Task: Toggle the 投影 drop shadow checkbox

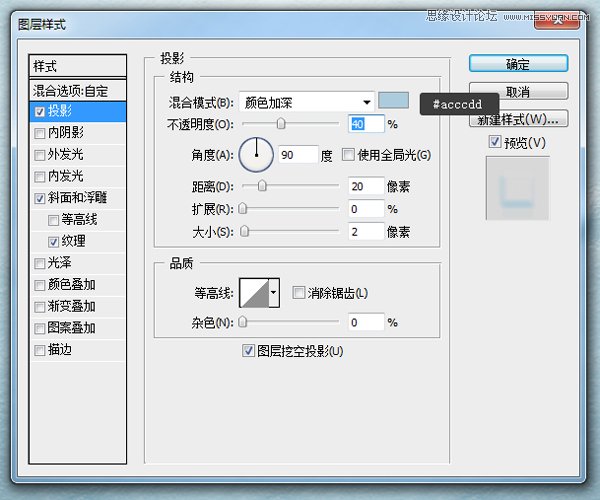Action: (40, 112)
